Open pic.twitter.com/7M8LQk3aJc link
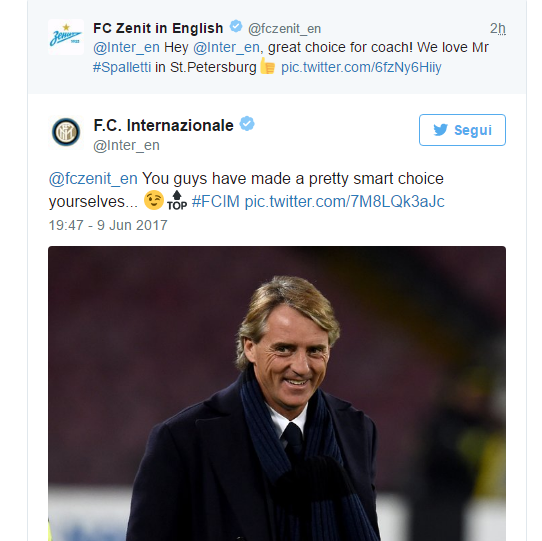This screenshot has height=541, width=542. [x=344, y=201]
